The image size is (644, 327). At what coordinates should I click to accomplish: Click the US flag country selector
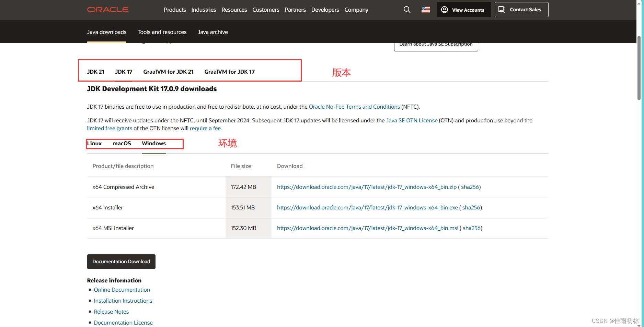[x=426, y=10]
